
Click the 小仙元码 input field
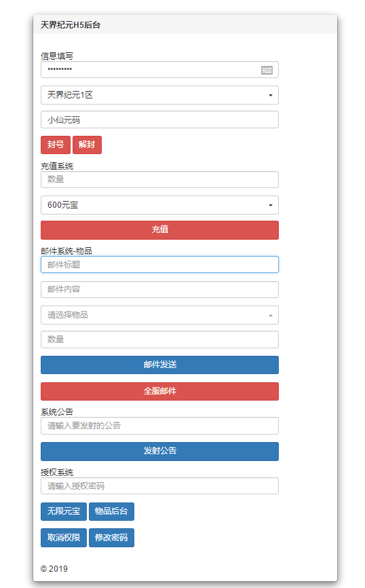(159, 120)
